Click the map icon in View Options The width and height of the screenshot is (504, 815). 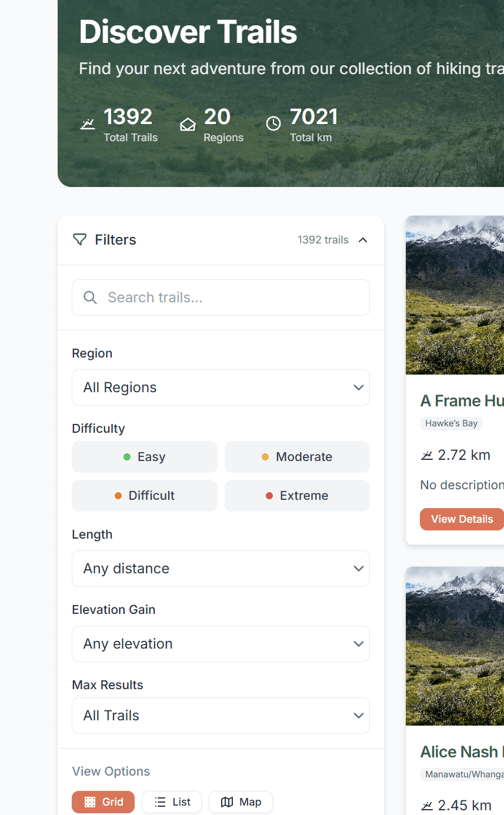click(x=227, y=802)
